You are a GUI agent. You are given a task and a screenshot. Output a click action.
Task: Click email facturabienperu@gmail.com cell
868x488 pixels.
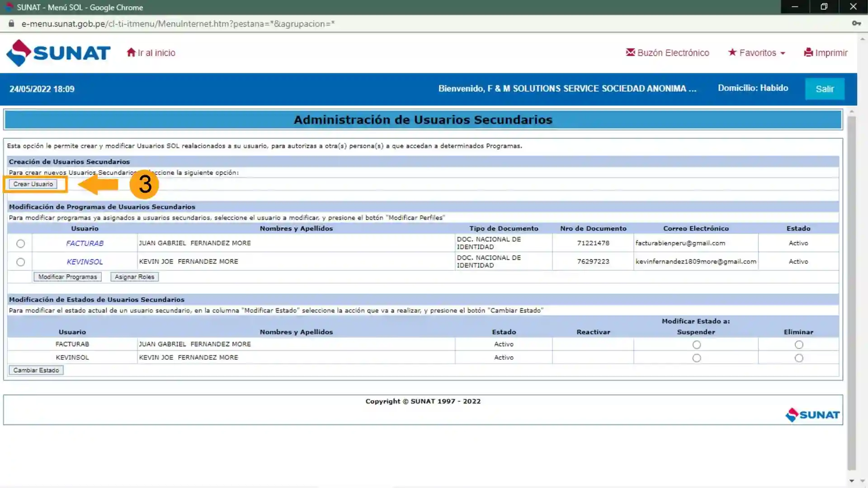696,243
